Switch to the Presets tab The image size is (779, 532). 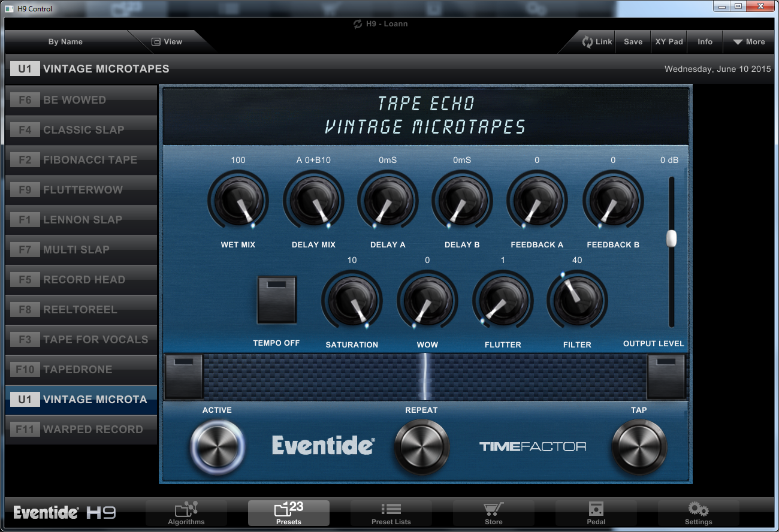pos(289,513)
